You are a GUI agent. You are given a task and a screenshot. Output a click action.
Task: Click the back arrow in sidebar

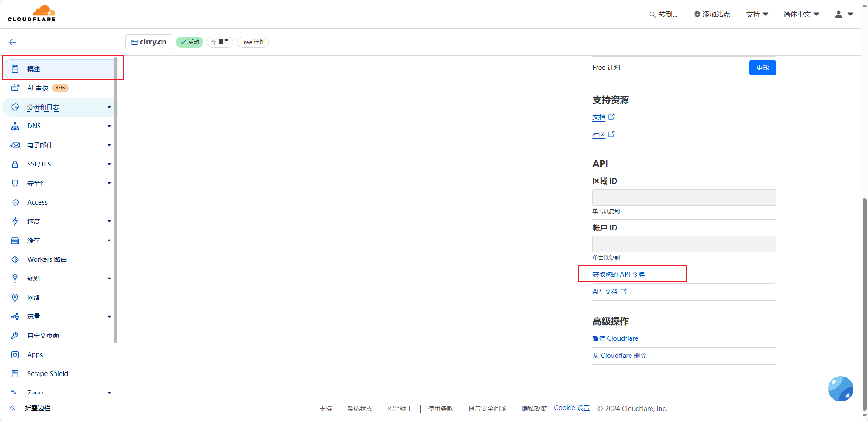click(x=13, y=42)
